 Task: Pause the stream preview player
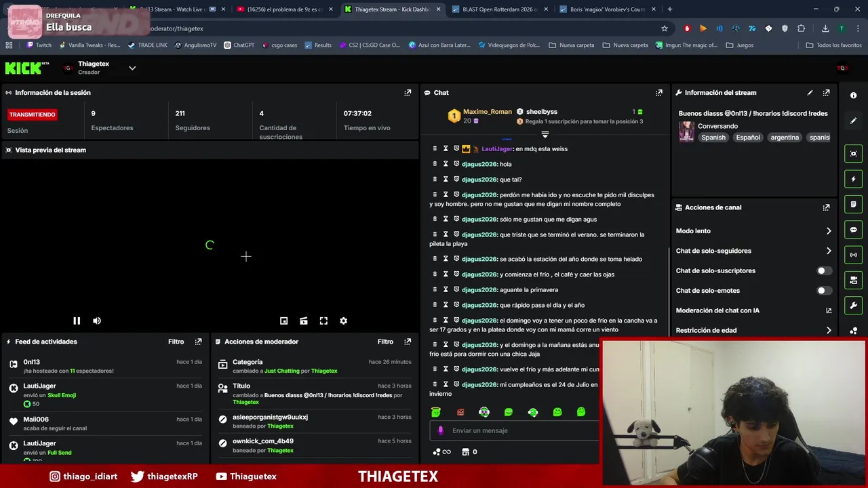coord(77,321)
